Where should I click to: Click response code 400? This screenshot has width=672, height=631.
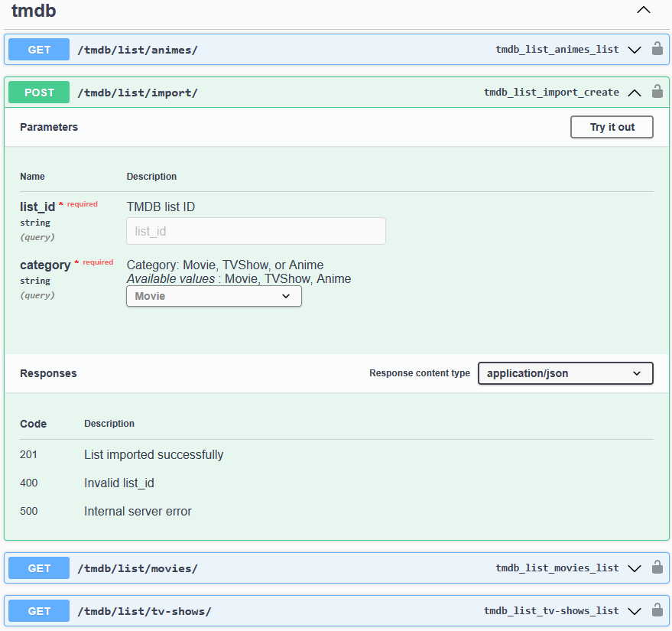[x=29, y=483]
